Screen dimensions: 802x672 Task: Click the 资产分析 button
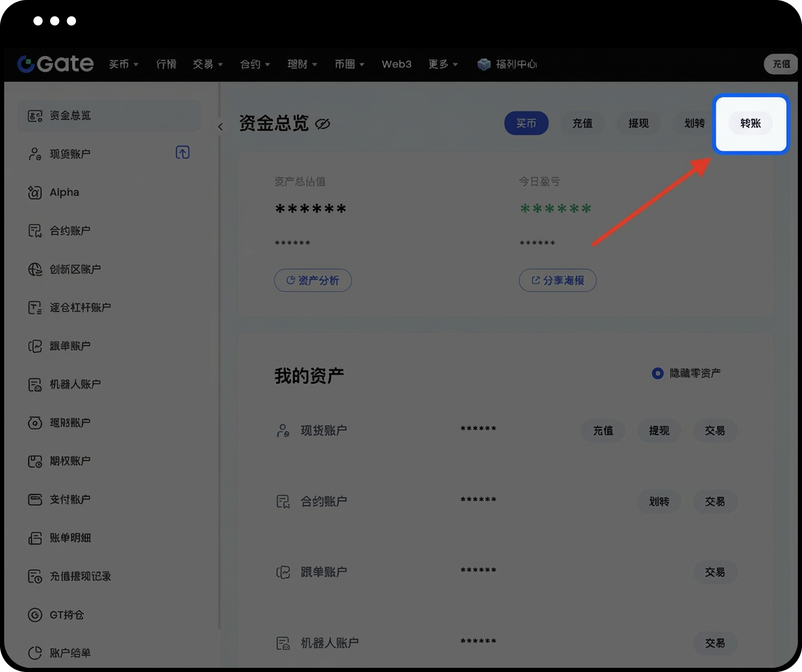[x=312, y=280]
